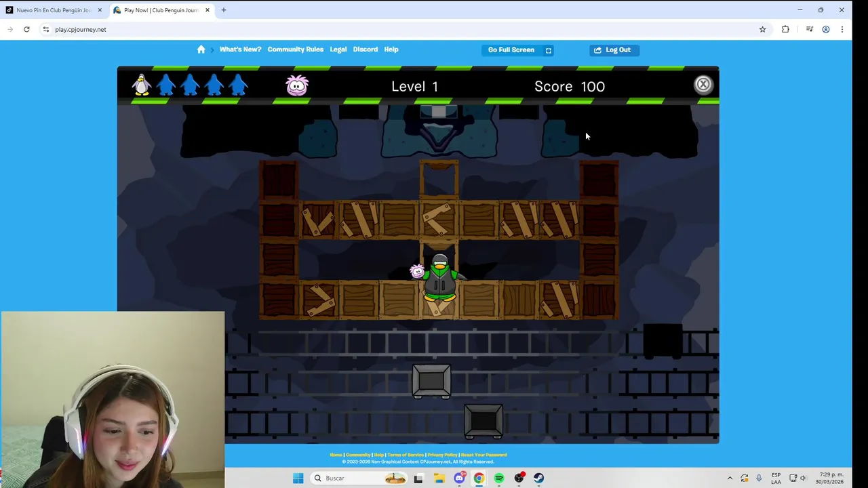868x488 pixels.
Task: Click the Home link in the footer
Action: [336, 455]
